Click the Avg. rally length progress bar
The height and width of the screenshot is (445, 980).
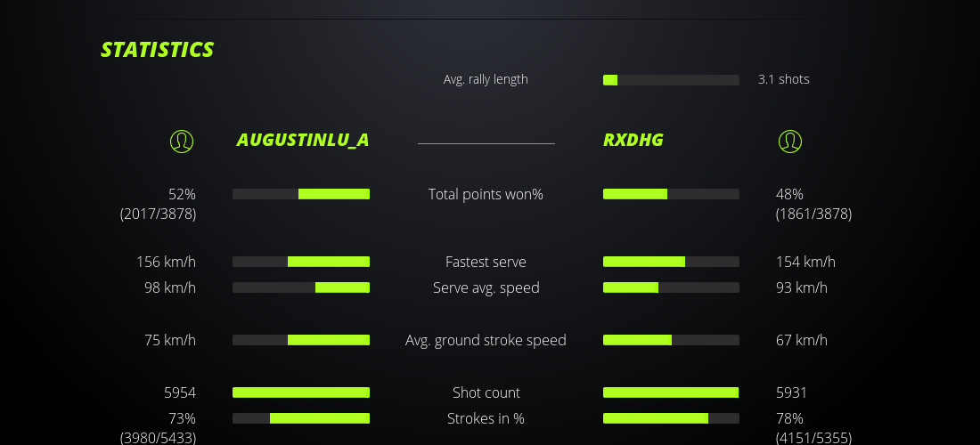pyautogui.click(x=671, y=80)
